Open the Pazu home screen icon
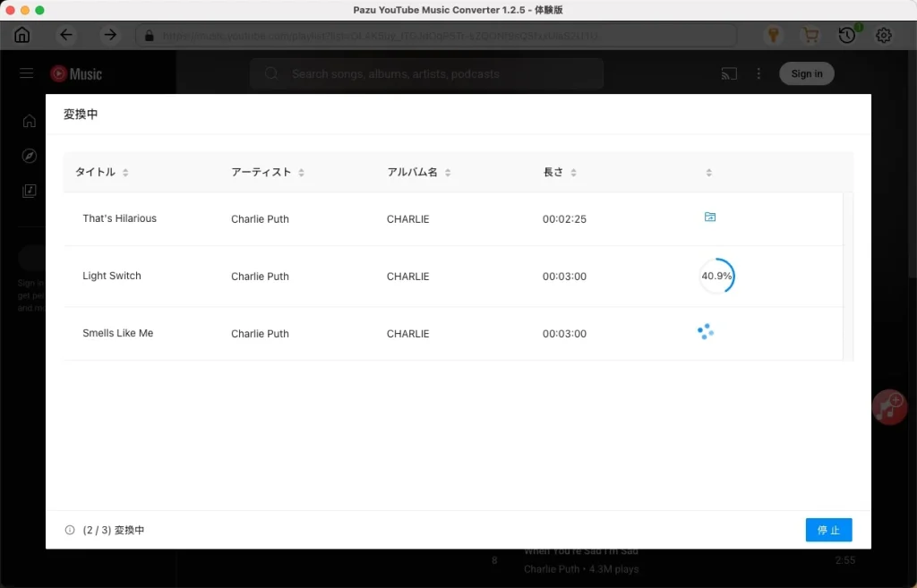Image resolution: width=917 pixels, height=588 pixels. pyautogui.click(x=21, y=34)
